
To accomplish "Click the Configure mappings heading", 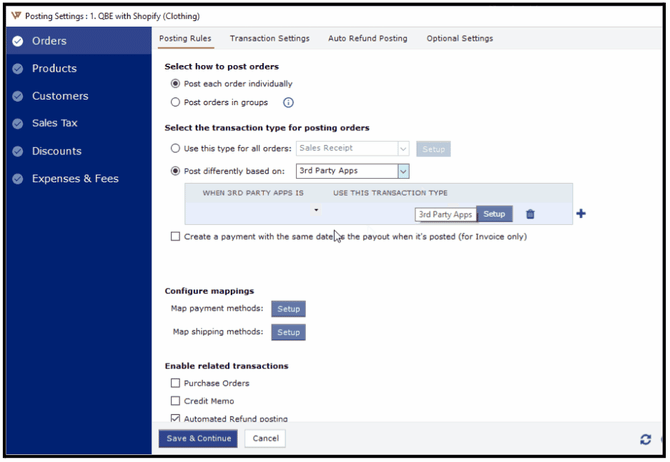I will (209, 291).
